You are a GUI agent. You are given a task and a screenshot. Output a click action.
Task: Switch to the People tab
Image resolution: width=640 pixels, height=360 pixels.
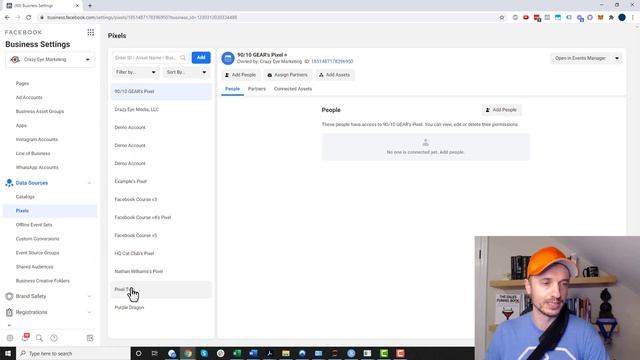[232, 89]
